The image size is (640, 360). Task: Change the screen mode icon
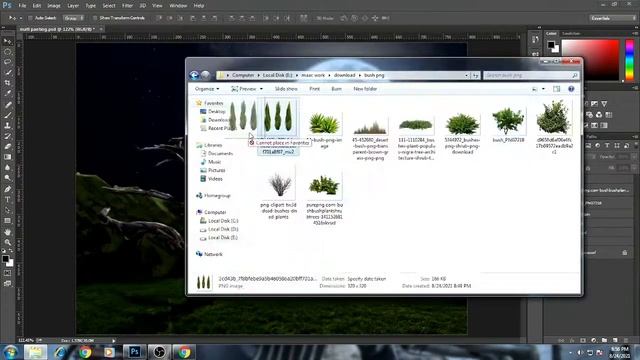pos(7,284)
